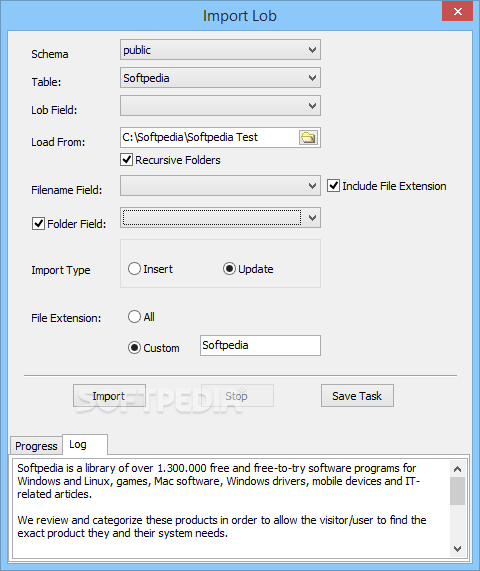Click the Import button
Screen dimensions: 480x571
click(x=109, y=395)
